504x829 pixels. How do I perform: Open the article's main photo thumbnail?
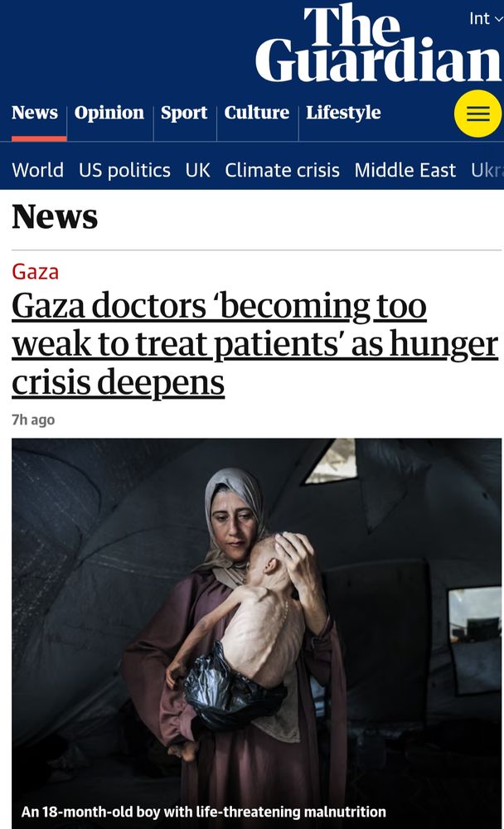[256, 633]
